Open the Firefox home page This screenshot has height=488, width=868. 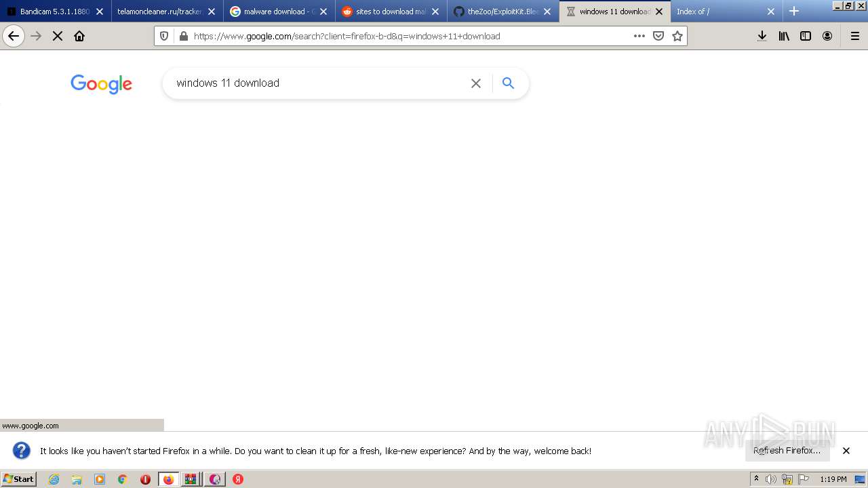[79, 36]
